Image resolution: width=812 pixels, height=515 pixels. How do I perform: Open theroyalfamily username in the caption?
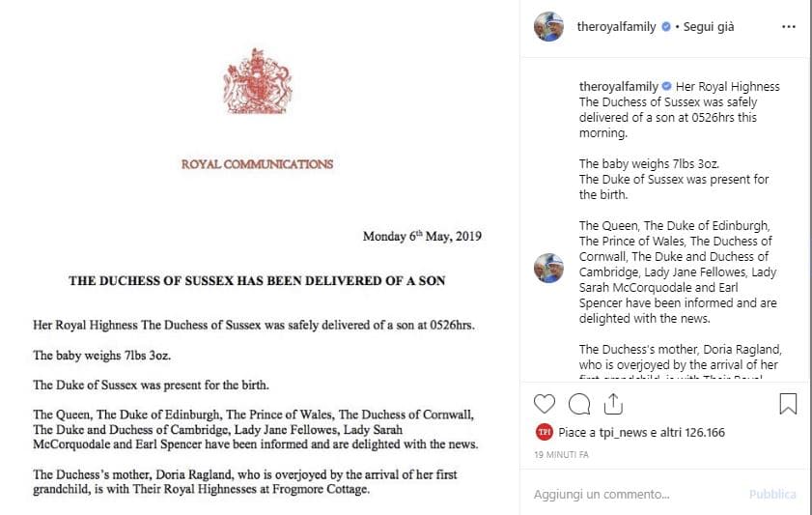(618, 86)
